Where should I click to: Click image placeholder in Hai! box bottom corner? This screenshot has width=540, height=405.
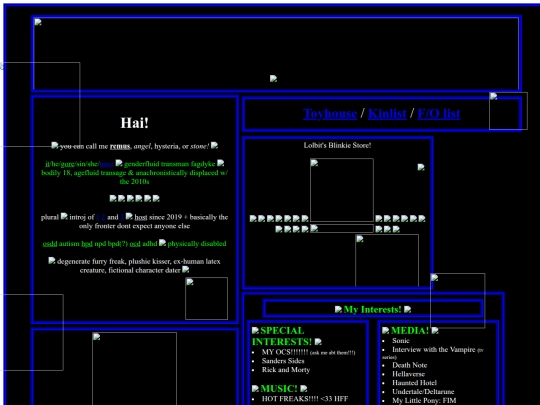coord(206,298)
